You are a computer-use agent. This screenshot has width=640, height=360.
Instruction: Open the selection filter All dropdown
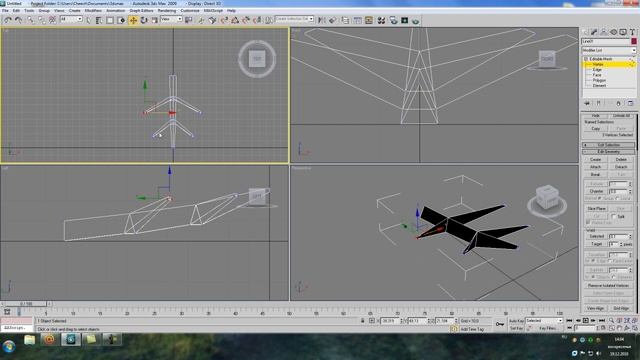pos(71,19)
